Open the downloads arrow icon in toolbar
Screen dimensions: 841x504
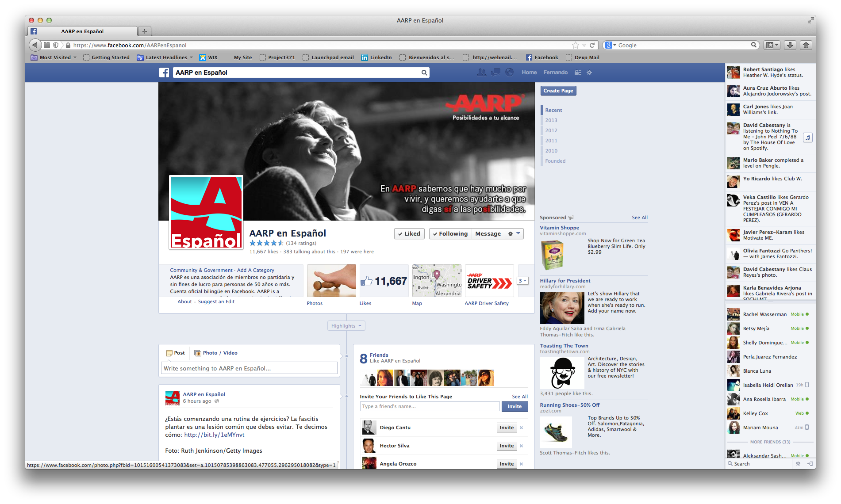[790, 45]
